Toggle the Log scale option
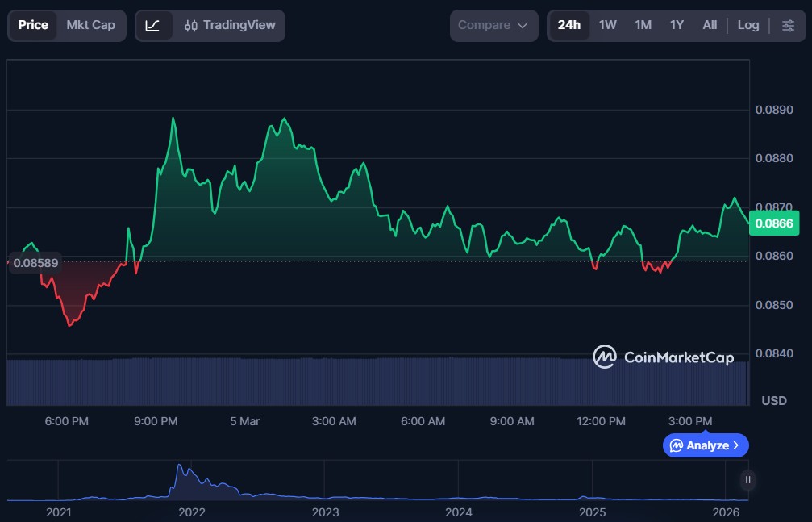This screenshot has height=522, width=812. 747,25
